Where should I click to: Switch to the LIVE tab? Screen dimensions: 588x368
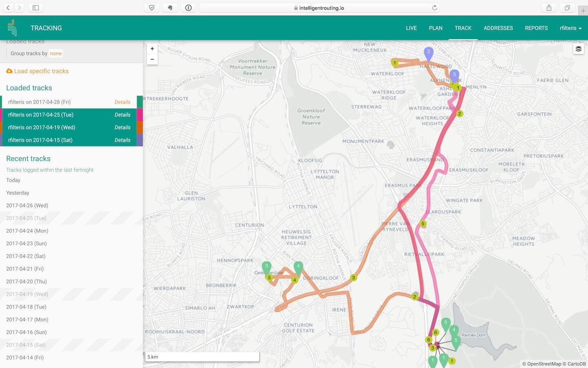411,28
